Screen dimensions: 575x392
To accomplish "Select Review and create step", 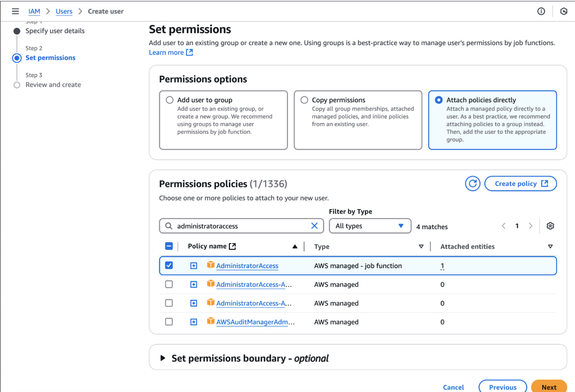I will [x=53, y=84].
